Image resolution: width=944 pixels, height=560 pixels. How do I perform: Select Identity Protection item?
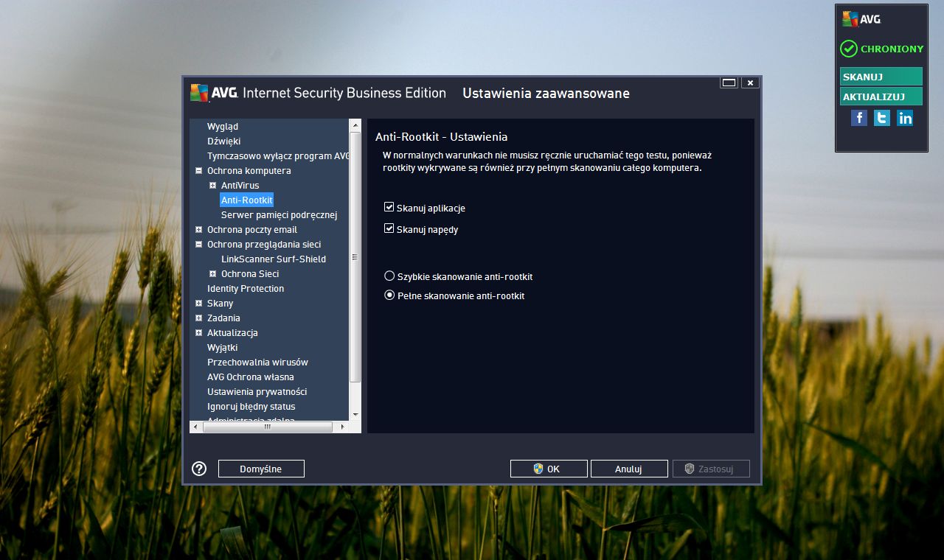(246, 288)
